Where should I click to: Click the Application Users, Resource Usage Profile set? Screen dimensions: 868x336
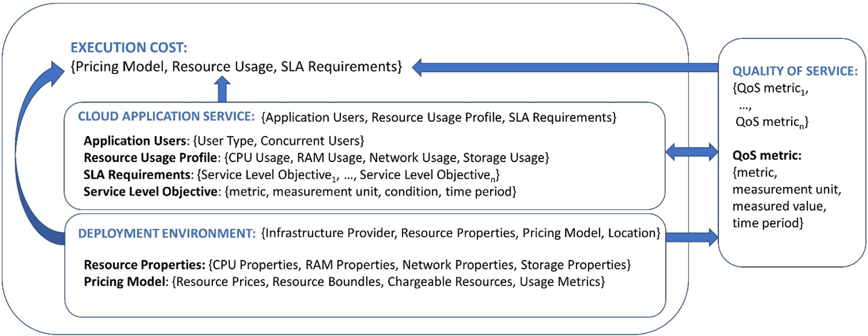click(439, 117)
